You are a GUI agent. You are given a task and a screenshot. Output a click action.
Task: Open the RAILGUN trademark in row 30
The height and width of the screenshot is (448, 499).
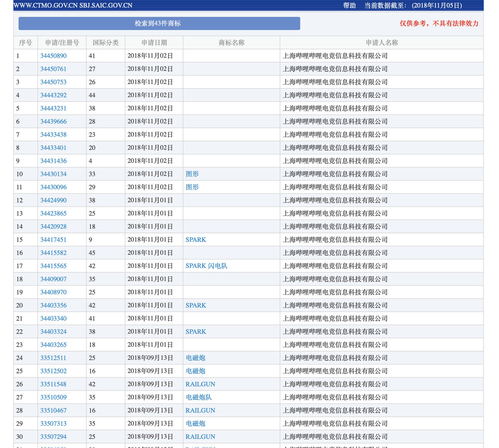(x=200, y=436)
